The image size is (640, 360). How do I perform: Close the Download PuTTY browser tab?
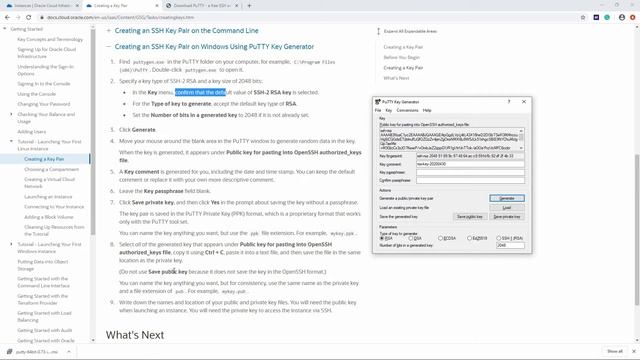[236, 6]
